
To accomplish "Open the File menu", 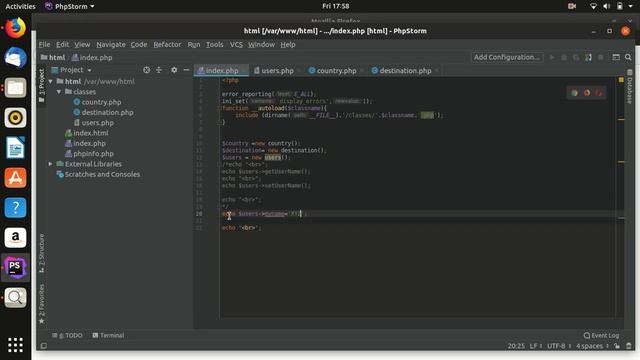I will (x=44, y=44).
